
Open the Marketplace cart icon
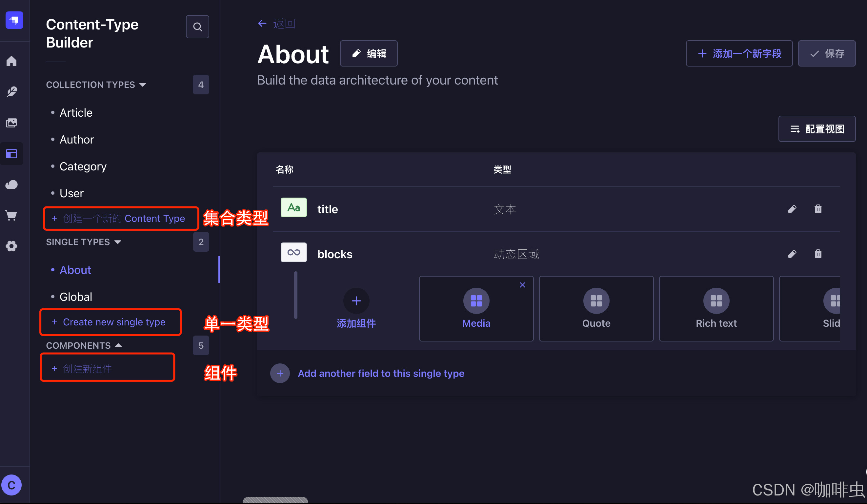(x=11, y=215)
